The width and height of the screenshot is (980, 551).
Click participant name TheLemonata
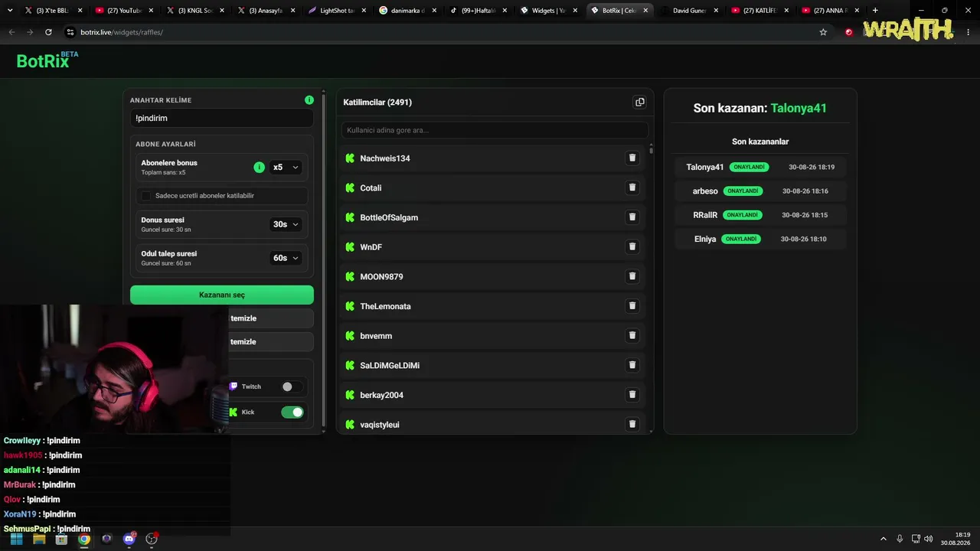point(385,306)
